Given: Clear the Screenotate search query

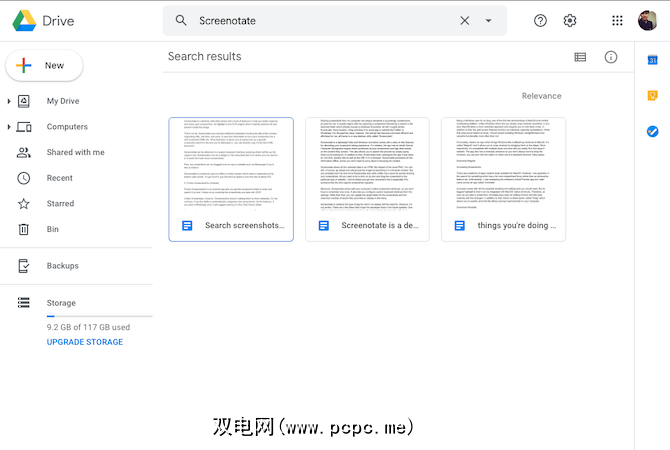Looking at the screenshot, I should [x=464, y=21].
